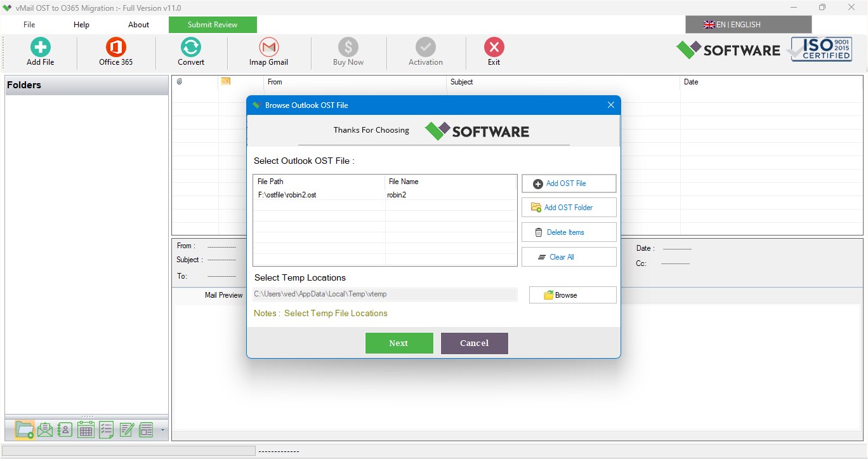
Task: Click the green Next button
Action: 399,343
